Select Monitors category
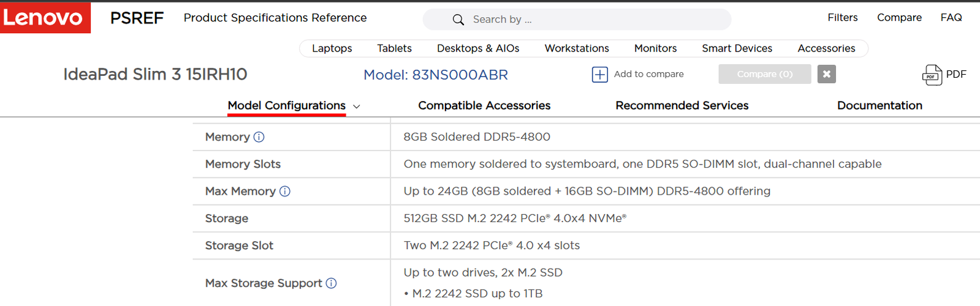 coord(655,48)
